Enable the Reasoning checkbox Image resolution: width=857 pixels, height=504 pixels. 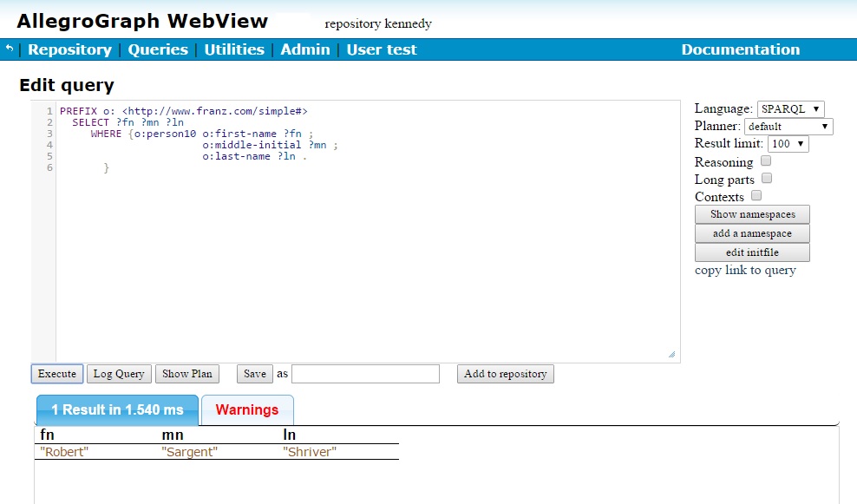[766, 161]
